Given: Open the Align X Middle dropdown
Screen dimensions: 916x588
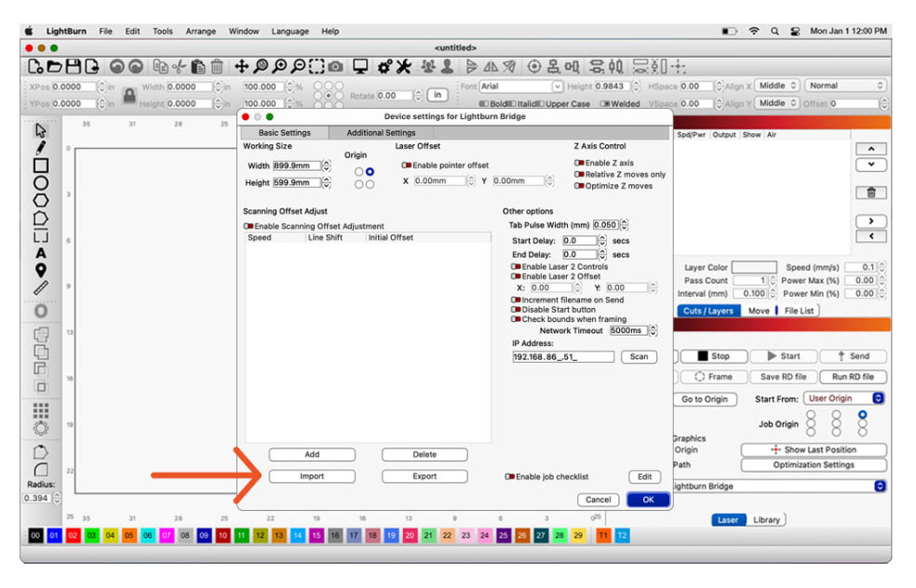Looking at the screenshot, I should [777, 86].
